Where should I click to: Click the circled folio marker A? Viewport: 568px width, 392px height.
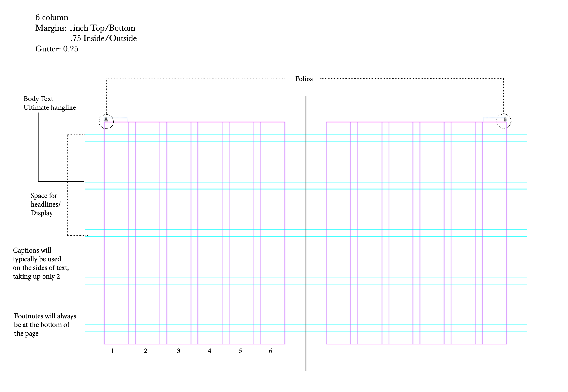(106, 121)
